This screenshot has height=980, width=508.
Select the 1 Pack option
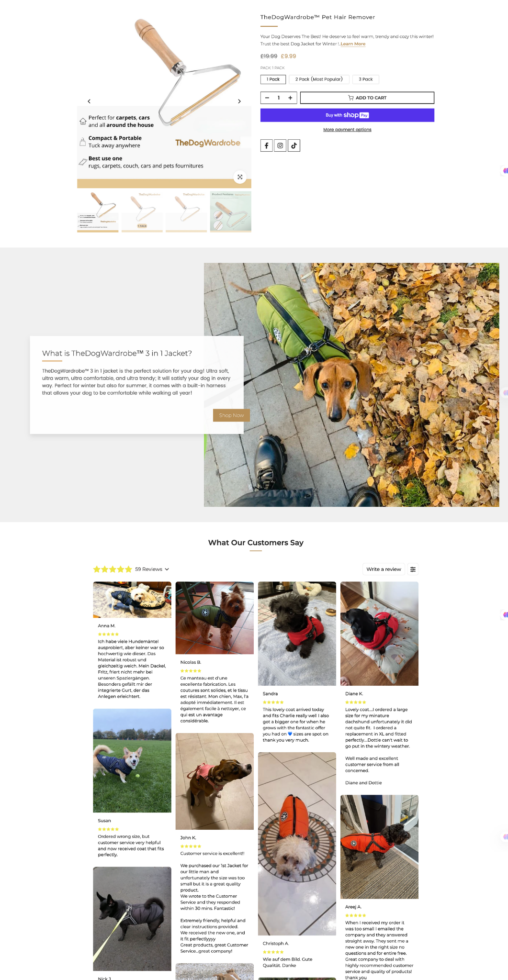pos(273,79)
